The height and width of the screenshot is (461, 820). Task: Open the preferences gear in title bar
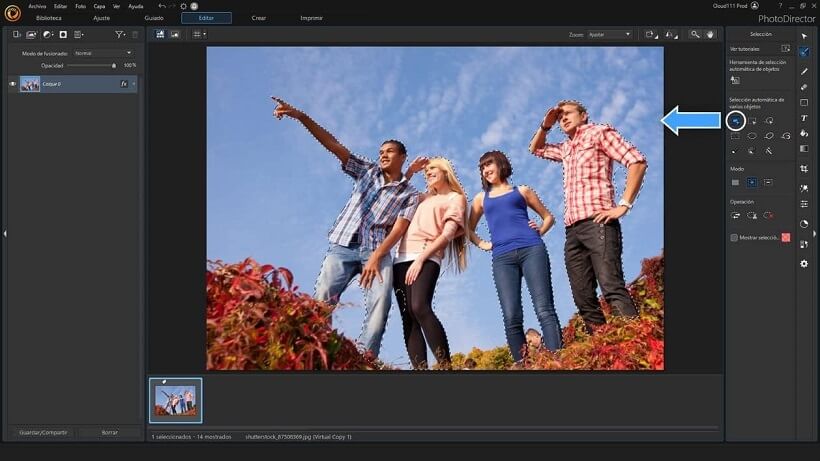coord(184,6)
